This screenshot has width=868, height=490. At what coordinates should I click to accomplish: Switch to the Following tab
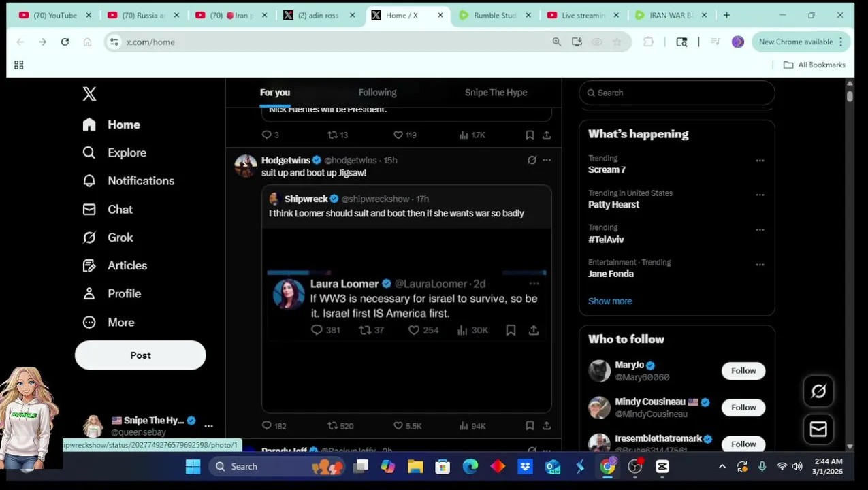click(377, 93)
